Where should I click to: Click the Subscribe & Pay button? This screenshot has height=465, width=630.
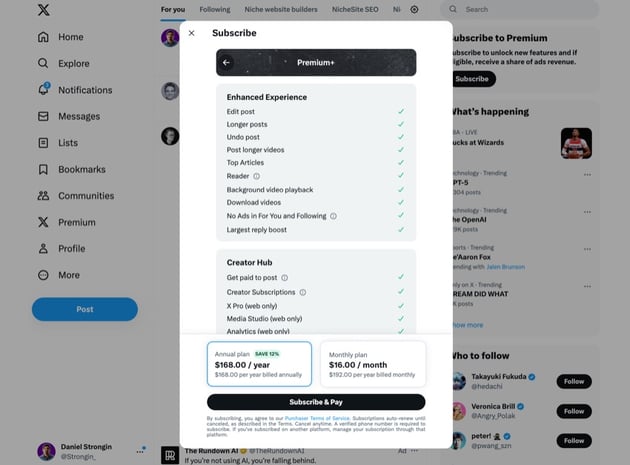[315, 402]
